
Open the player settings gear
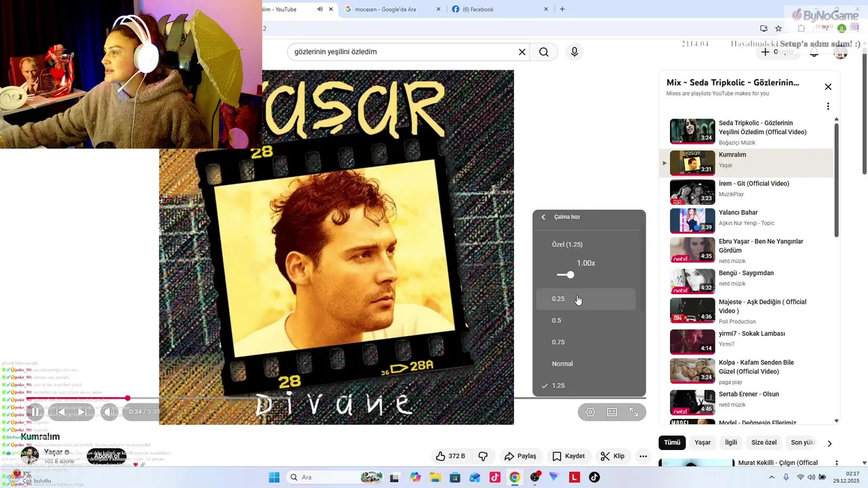[x=591, y=412]
